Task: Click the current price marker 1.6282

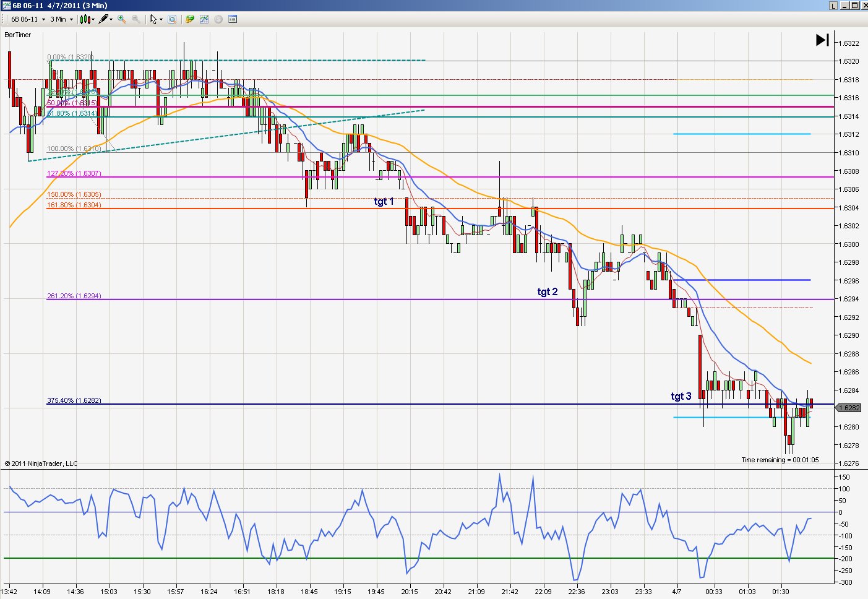Action: pyautogui.click(x=849, y=408)
